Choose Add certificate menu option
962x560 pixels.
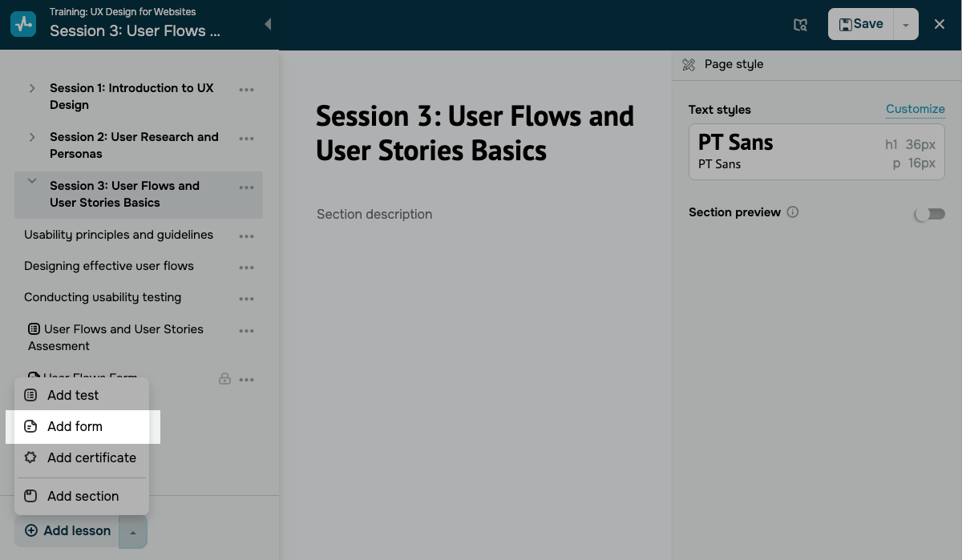(91, 458)
